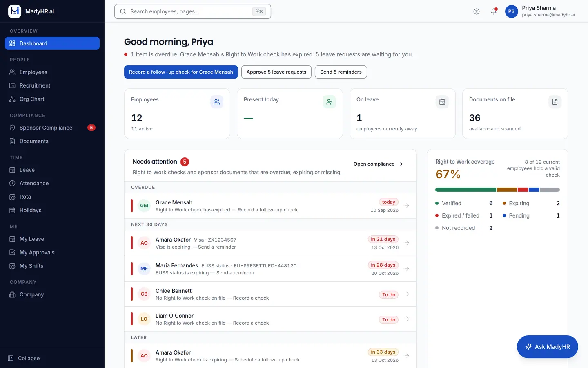Image resolution: width=588 pixels, height=368 pixels.
Task: Click the MF avatar for Maria Fernandes
Action: (x=144, y=269)
